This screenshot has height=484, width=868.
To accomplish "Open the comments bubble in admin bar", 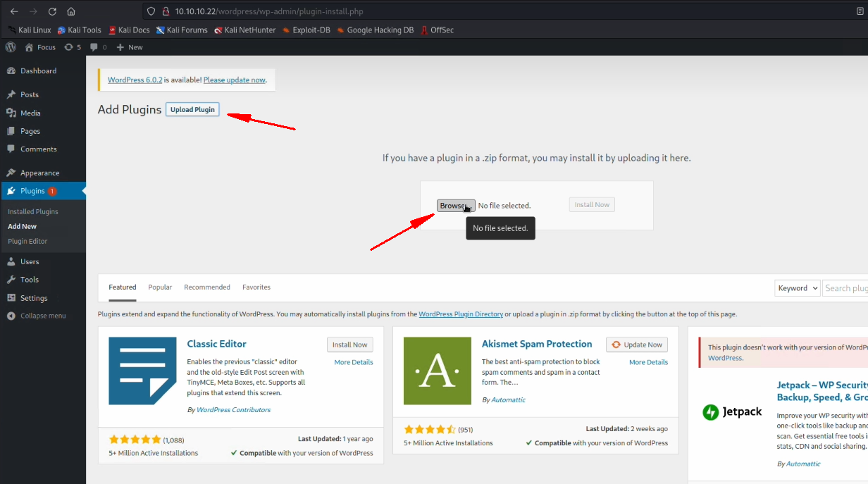I will [99, 47].
